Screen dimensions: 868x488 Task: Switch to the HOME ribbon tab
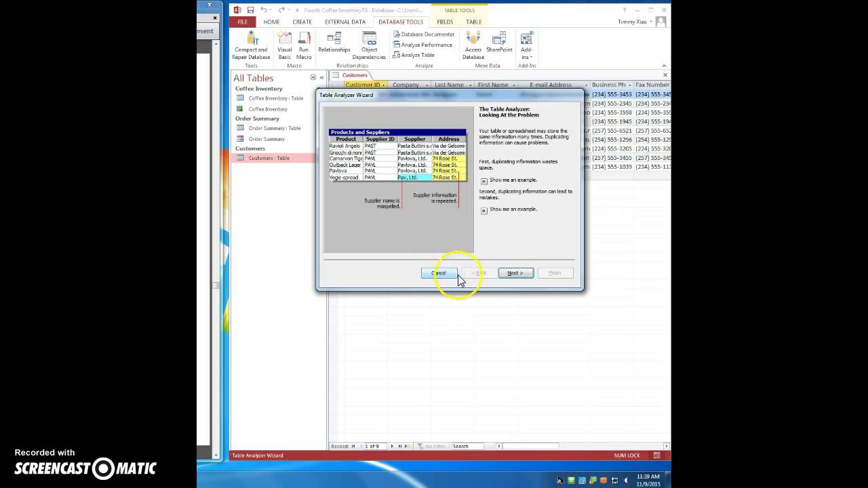271,22
